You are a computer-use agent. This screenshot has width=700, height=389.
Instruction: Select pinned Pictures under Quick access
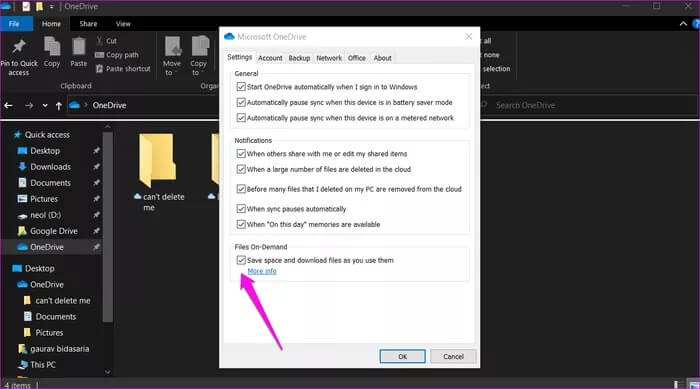(44, 199)
